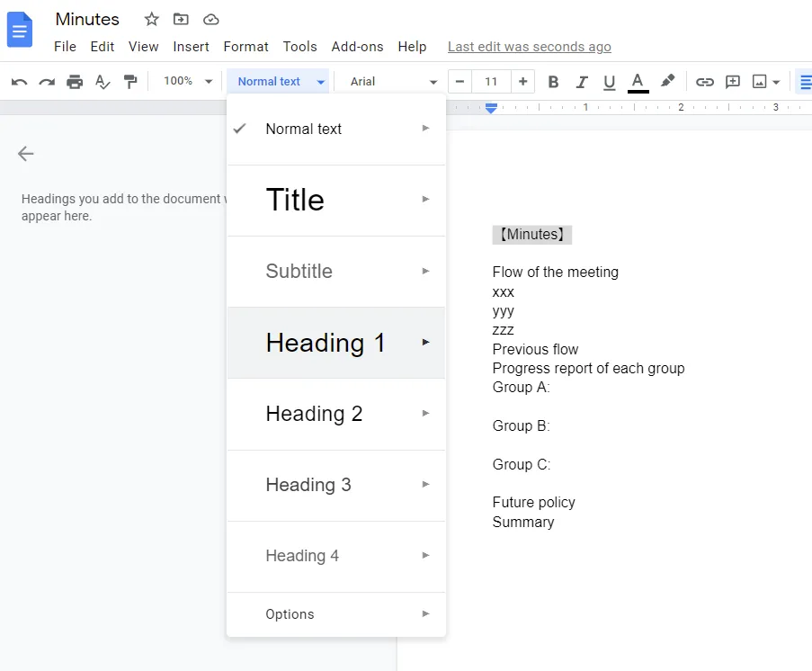The image size is (812, 671).
Task: Click the font size field
Action: (x=491, y=81)
